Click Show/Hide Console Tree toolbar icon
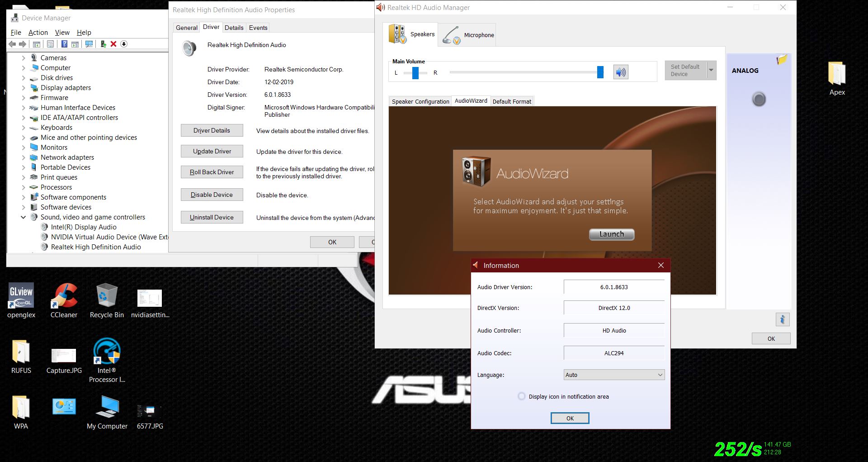Viewport: 868px width, 462px height. (37, 44)
